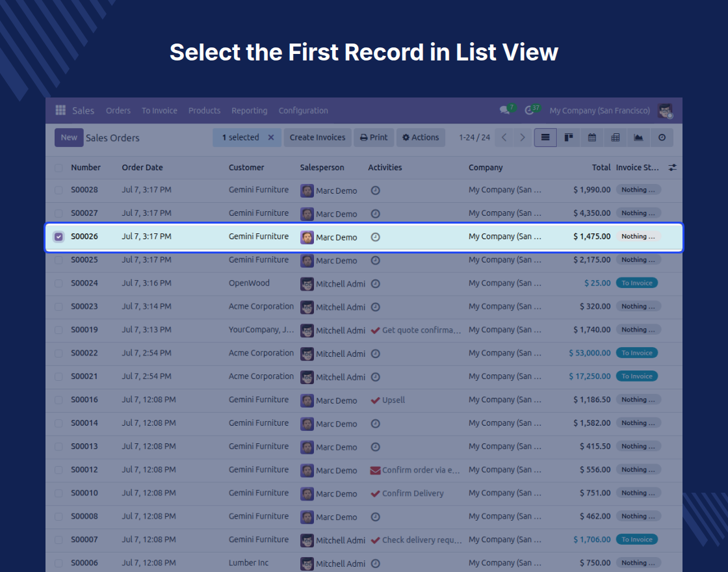Click activity clock icon for S00024

tap(376, 283)
